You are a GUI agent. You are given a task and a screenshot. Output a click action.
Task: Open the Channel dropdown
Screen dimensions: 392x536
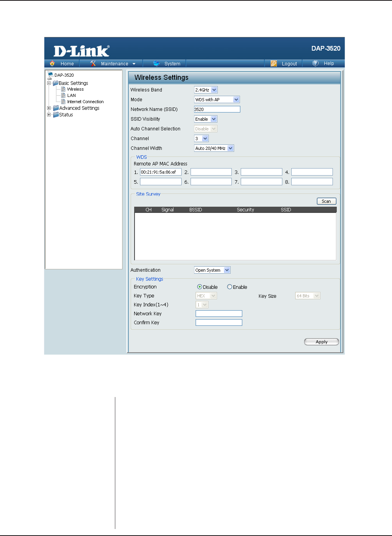tap(201, 139)
